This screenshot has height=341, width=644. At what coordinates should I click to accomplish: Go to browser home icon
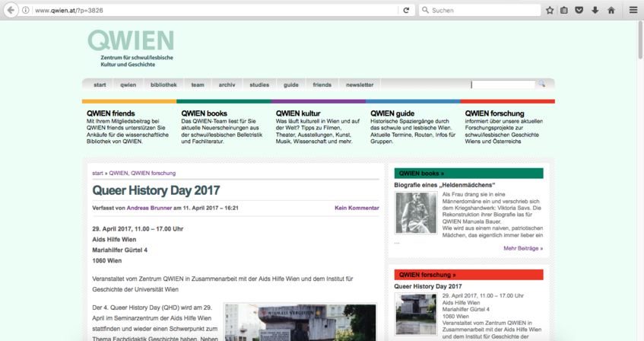(x=611, y=11)
